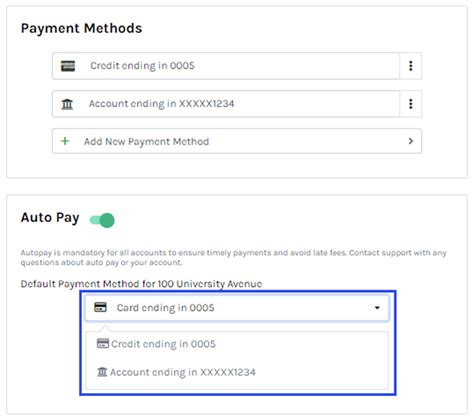This screenshot has height=418, width=474.
Task: Open the Card ending in 0005 default payment dropdown
Action: (238, 308)
